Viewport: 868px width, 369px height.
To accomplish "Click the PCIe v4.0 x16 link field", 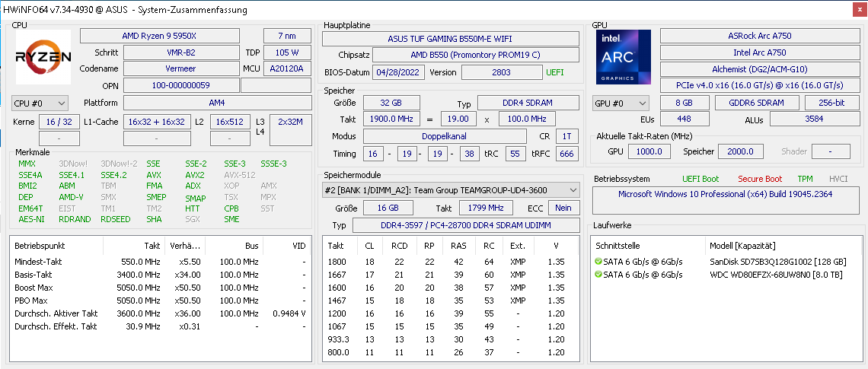I will pos(760,85).
